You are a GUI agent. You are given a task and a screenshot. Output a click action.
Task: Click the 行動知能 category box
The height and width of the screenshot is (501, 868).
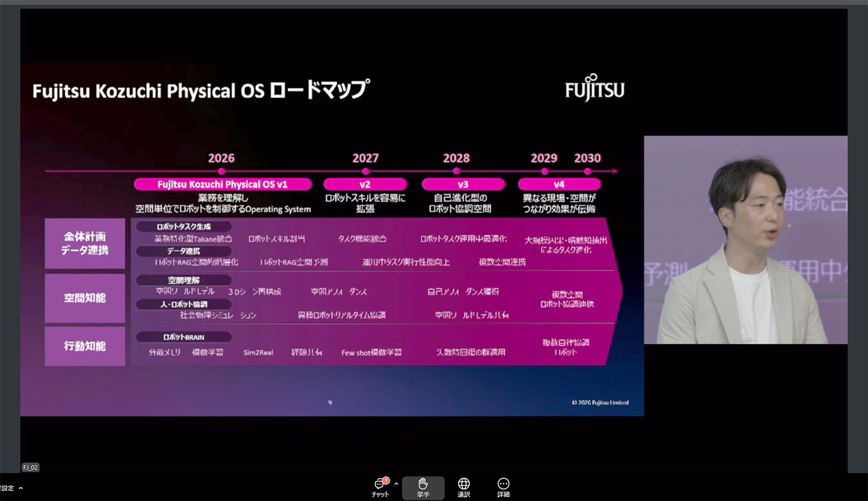[x=85, y=346]
